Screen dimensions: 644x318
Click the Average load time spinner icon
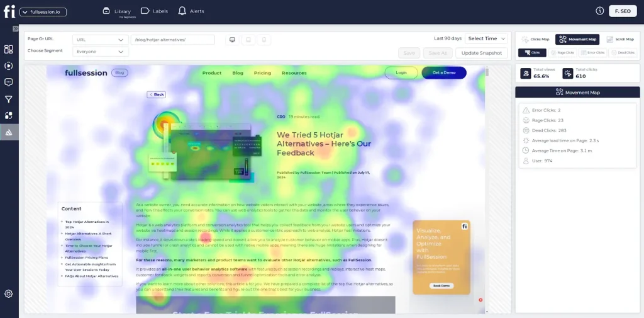coord(526,140)
